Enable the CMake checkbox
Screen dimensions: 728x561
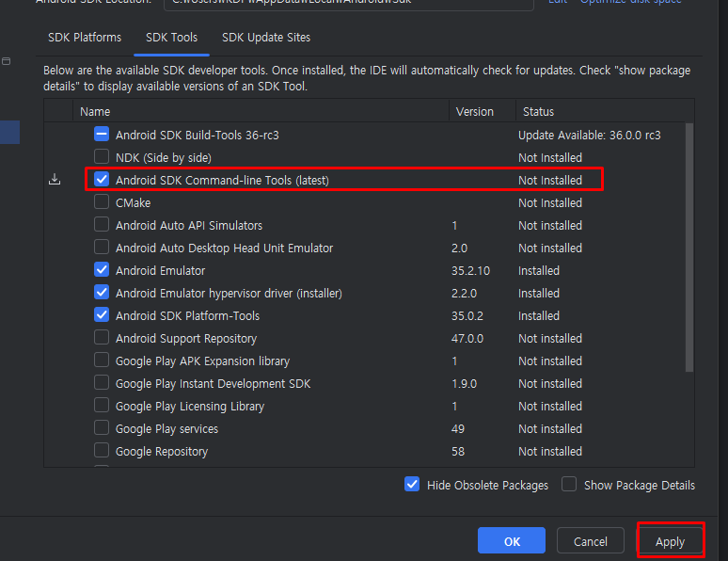click(x=102, y=201)
